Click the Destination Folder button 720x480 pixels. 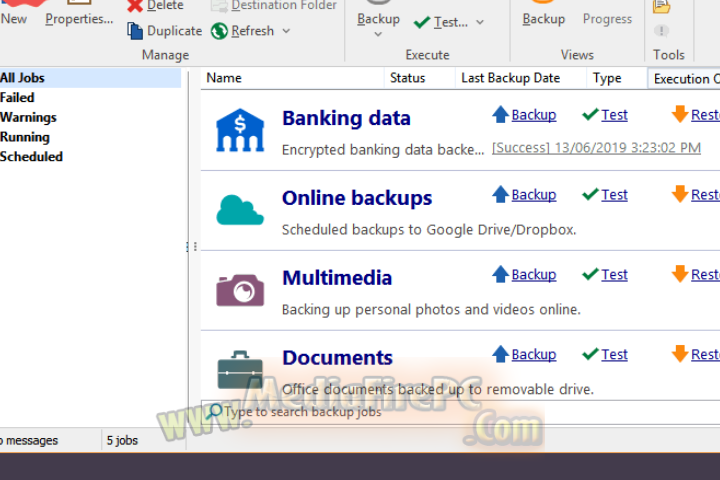[274, 6]
